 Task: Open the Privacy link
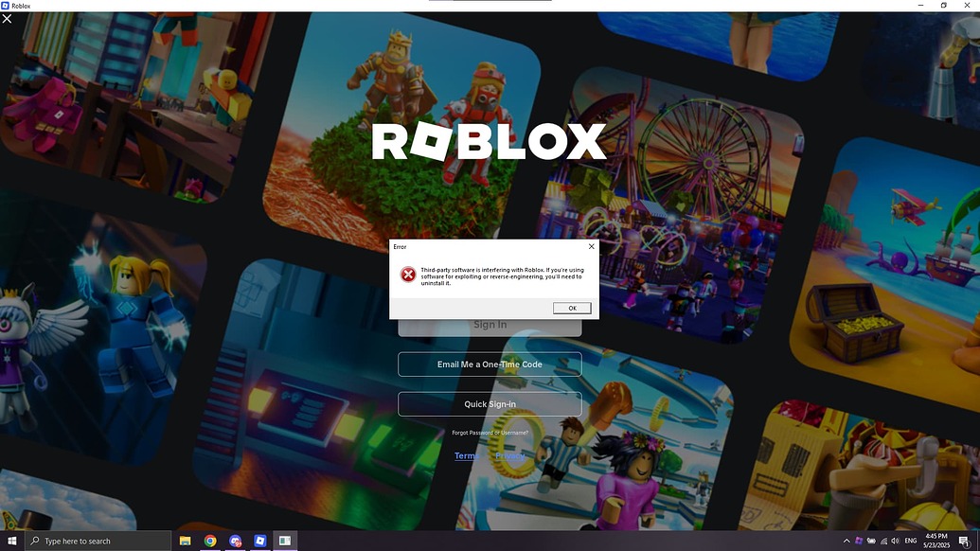coord(510,455)
